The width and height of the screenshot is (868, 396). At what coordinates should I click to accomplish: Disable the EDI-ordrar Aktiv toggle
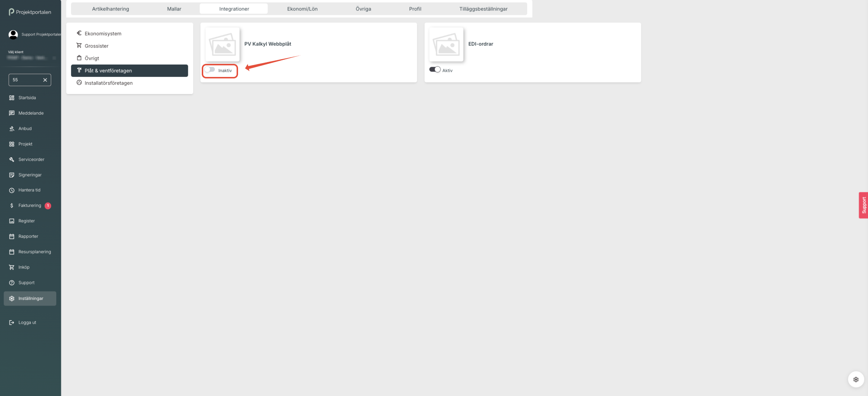tap(435, 70)
